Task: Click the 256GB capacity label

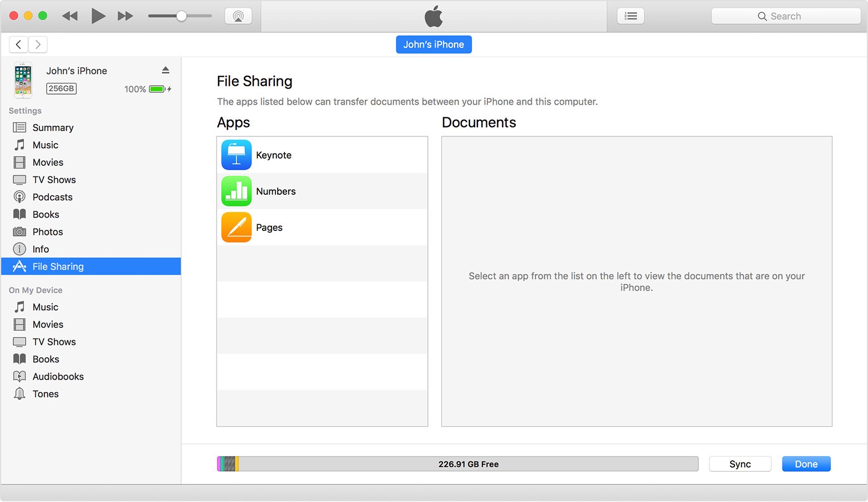Action: point(61,88)
